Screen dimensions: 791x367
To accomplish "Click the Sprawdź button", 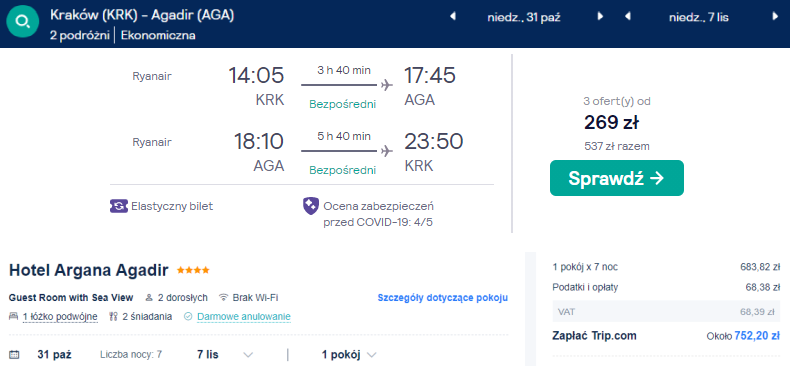I will tap(616, 178).
